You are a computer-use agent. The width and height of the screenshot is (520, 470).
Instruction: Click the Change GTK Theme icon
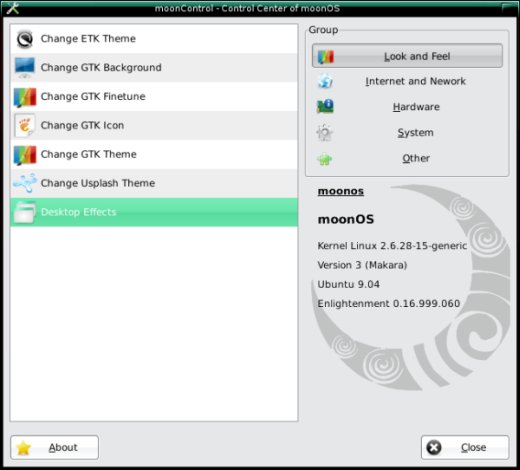click(x=25, y=155)
